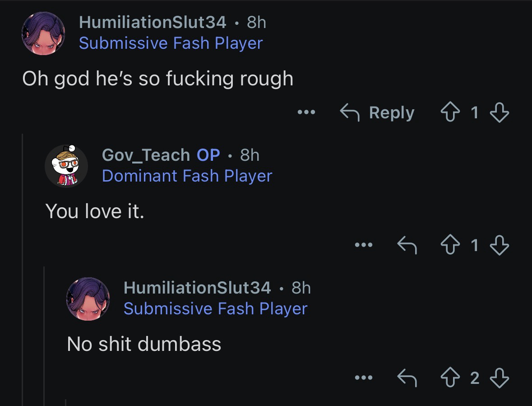Open more options for top comment
Screen dimensions: 532x406
coord(306,112)
